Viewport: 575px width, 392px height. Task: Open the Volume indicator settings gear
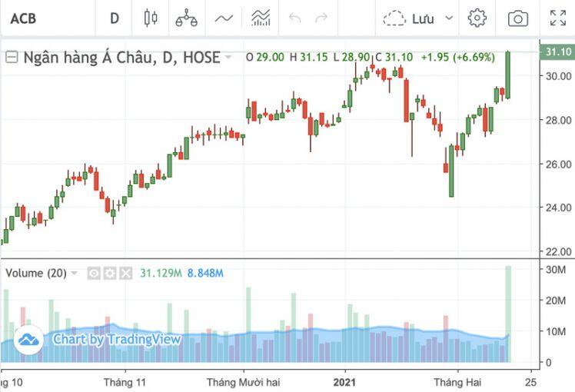[x=110, y=273]
